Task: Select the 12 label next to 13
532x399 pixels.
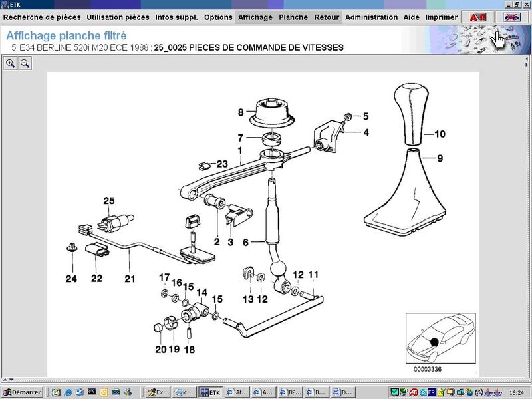Action: pos(262,299)
